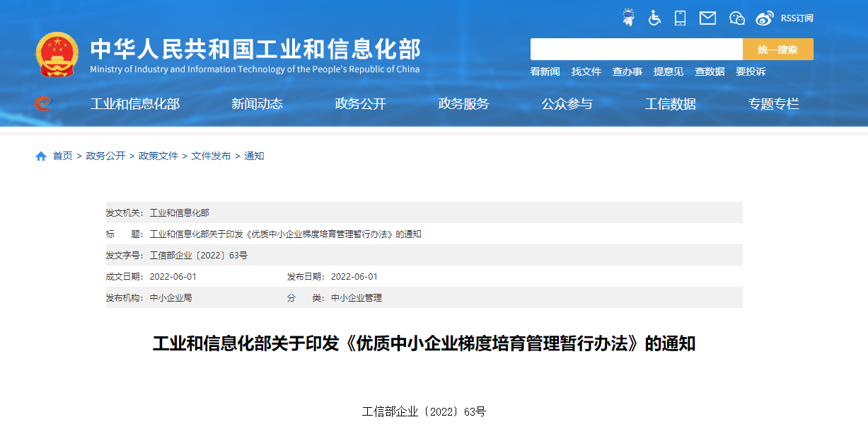The image size is (868, 439).
Task: Click the national emblem logo
Action: coord(57,55)
